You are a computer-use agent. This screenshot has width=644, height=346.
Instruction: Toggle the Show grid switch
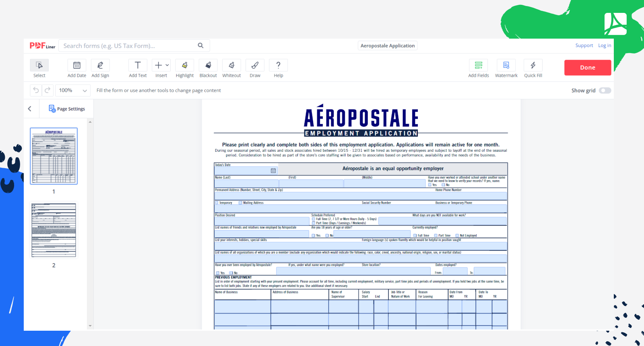[605, 91]
